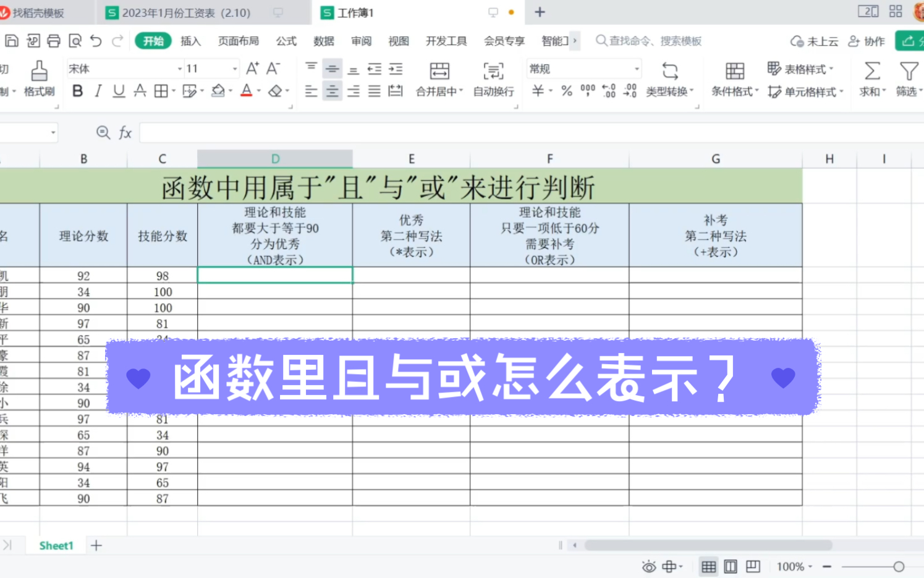Apply thousands separator 000
Viewport: 924px width, 578px height.
click(588, 91)
